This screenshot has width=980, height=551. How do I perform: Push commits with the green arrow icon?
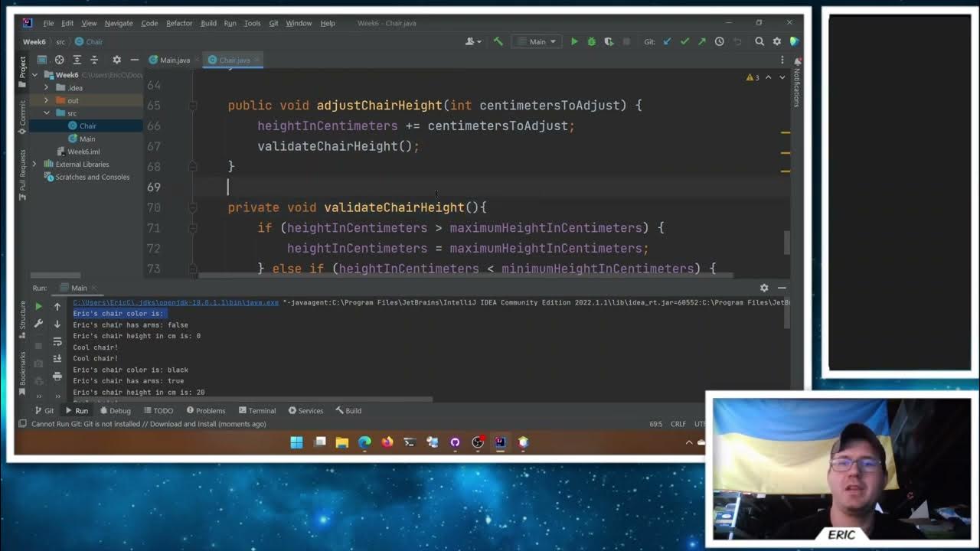(x=702, y=41)
